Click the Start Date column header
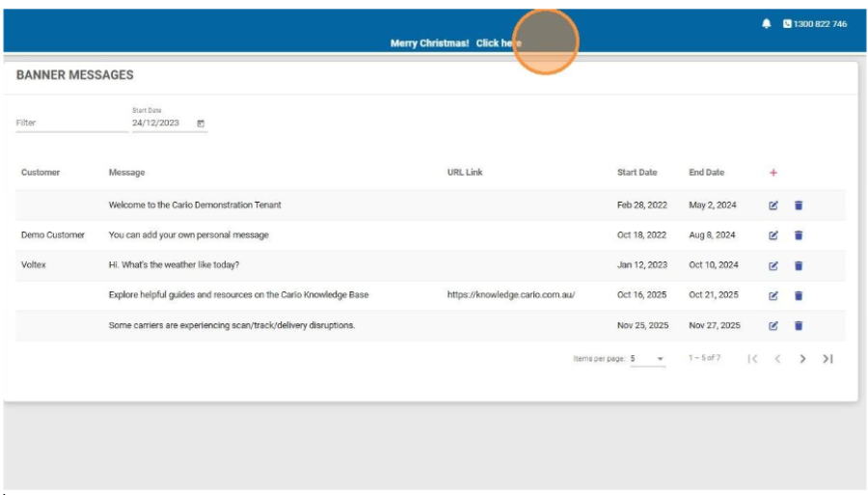868x495 pixels. point(637,173)
